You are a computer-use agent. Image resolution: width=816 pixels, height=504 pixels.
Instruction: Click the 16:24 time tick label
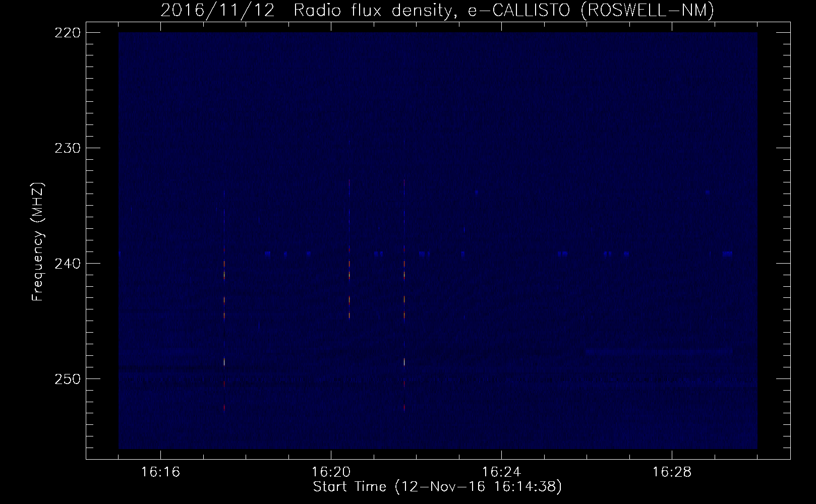(501, 472)
